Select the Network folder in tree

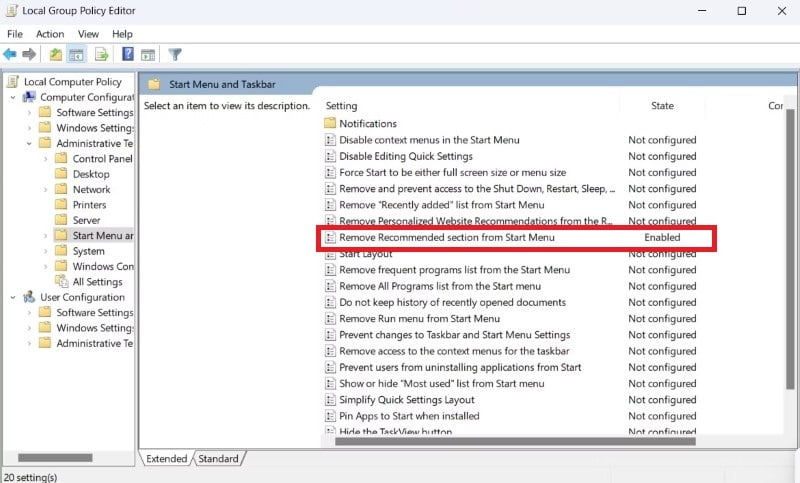91,189
